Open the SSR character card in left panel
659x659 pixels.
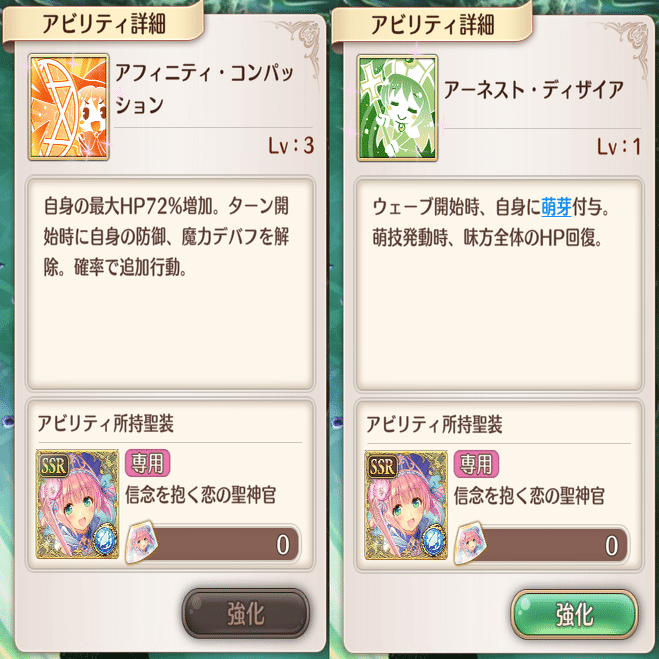[x=77, y=504]
